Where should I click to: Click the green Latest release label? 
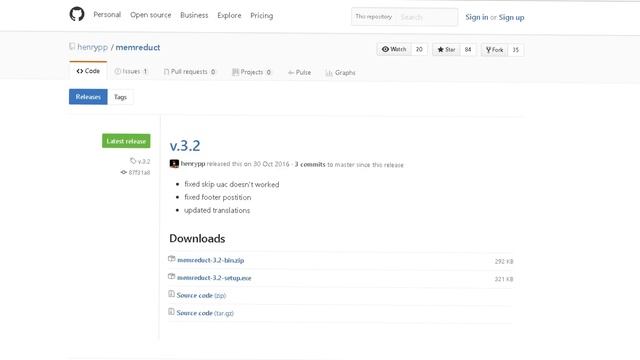[126, 141]
